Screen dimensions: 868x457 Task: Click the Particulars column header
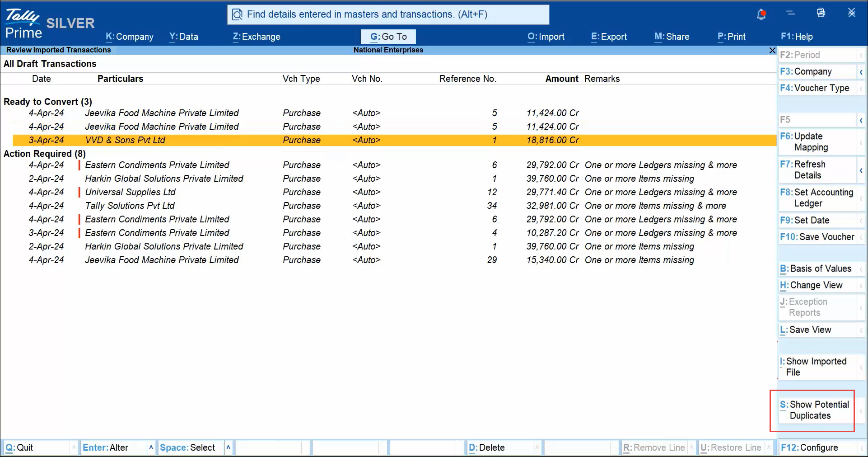120,79
